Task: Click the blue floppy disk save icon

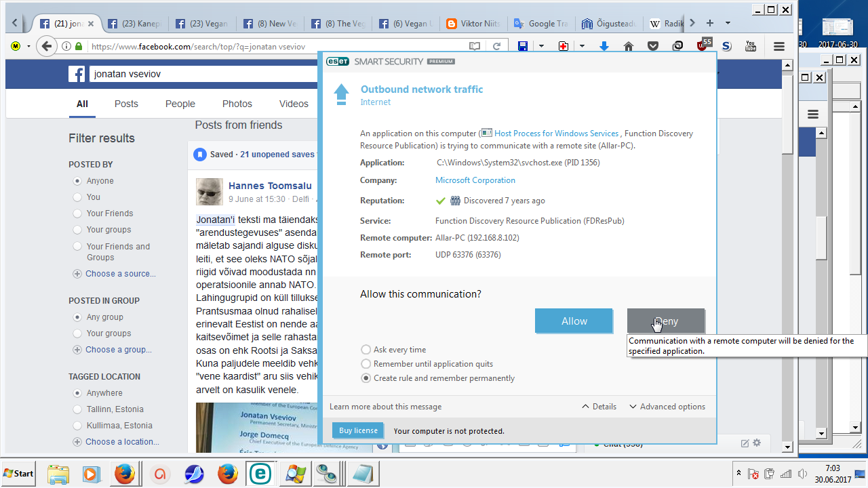Action: coord(522,46)
